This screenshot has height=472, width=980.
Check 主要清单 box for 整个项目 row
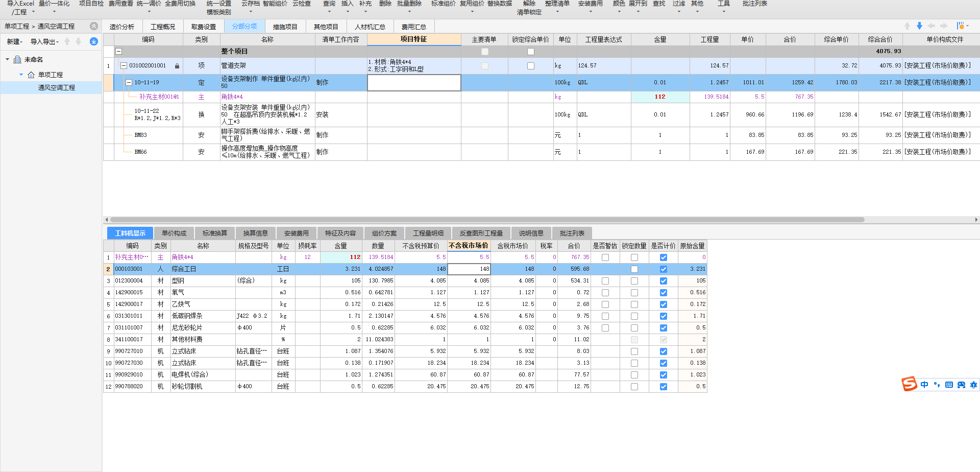(485, 52)
